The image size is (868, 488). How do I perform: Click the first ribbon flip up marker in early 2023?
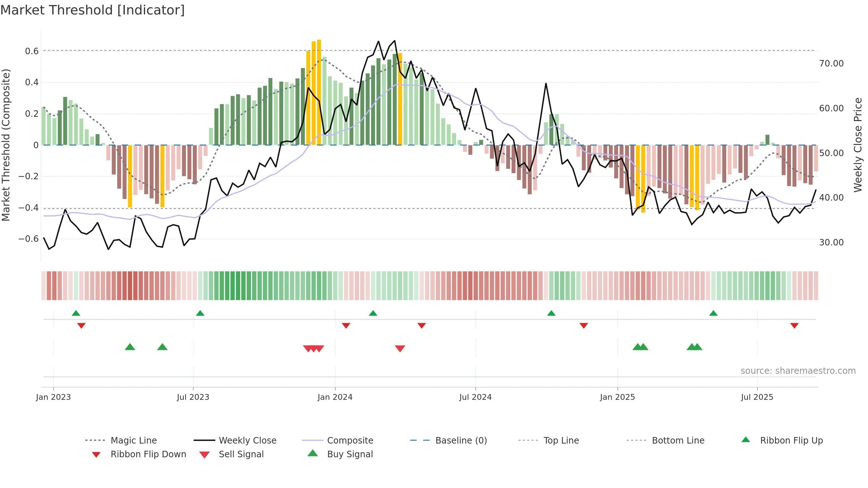pos(76,313)
